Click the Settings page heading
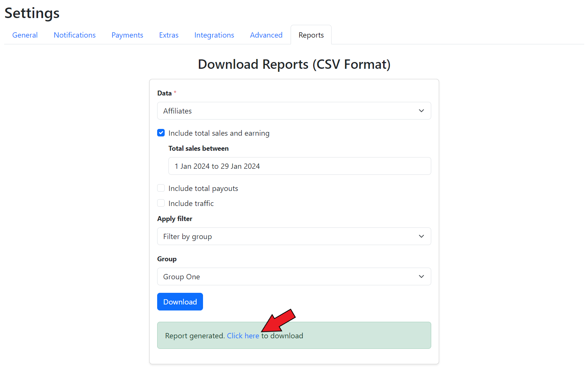The height and width of the screenshot is (371, 588). 32,13
